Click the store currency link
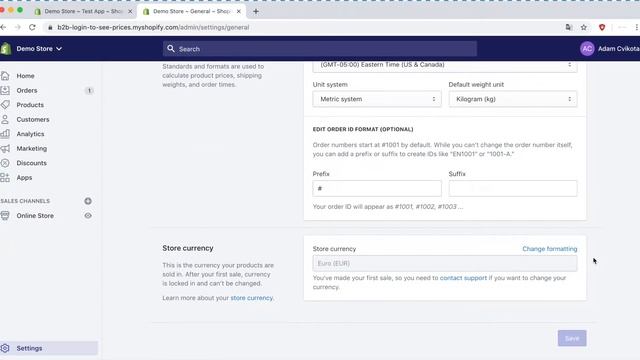 tap(251, 298)
